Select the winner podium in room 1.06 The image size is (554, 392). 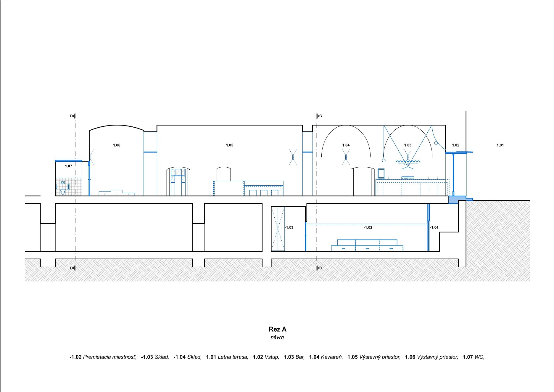click(117, 193)
